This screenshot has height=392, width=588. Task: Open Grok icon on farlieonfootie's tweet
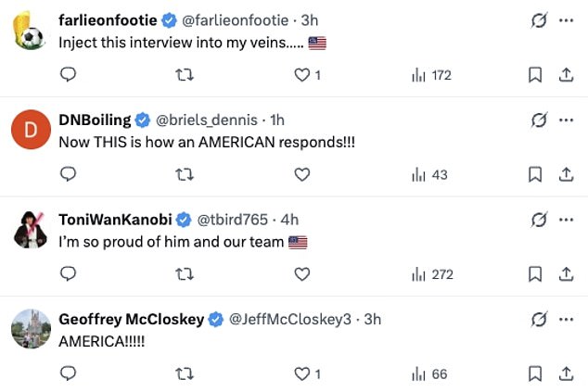point(538,19)
